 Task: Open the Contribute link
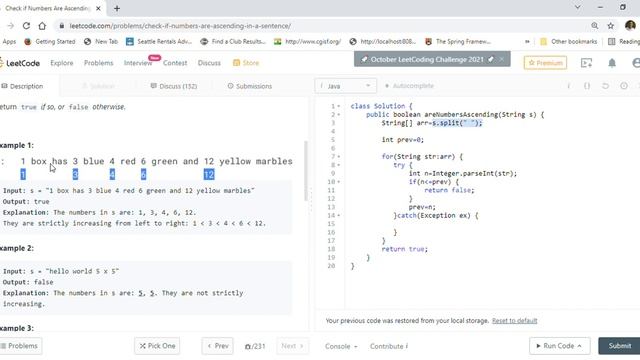coord(389,346)
